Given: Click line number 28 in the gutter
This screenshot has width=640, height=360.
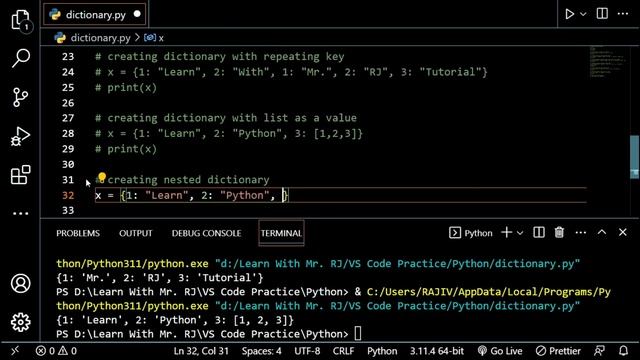Looking at the screenshot, I should pyautogui.click(x=68, y=133).
